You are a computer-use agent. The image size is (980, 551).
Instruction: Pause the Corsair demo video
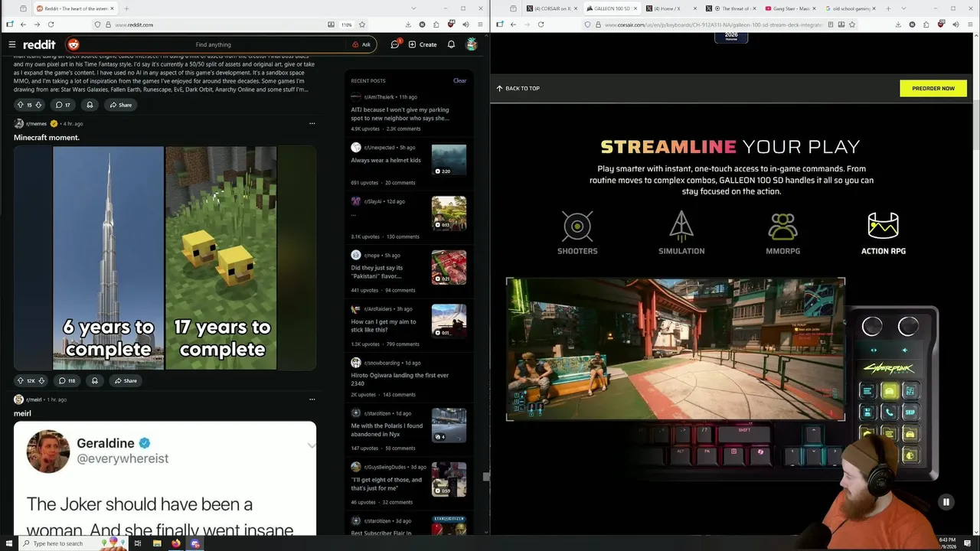pyautogui.click(x=946, y=502)
